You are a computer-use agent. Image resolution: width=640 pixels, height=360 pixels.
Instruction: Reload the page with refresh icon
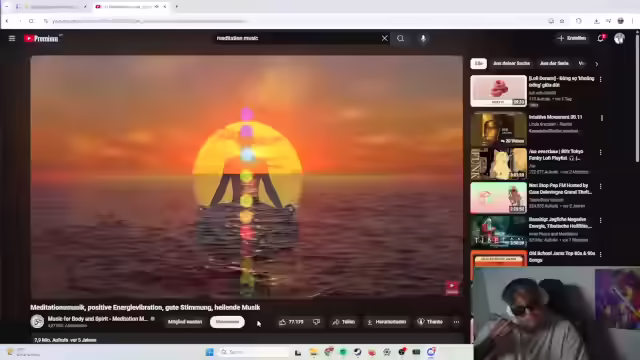(x=31, y=21)
